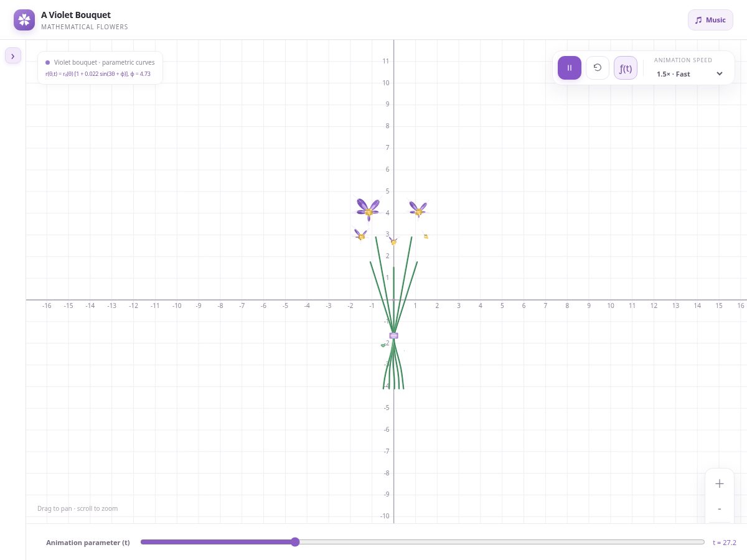Click the Mathematical Flowers subtitle
The image size is (747, 560).
tap(85, 27)
